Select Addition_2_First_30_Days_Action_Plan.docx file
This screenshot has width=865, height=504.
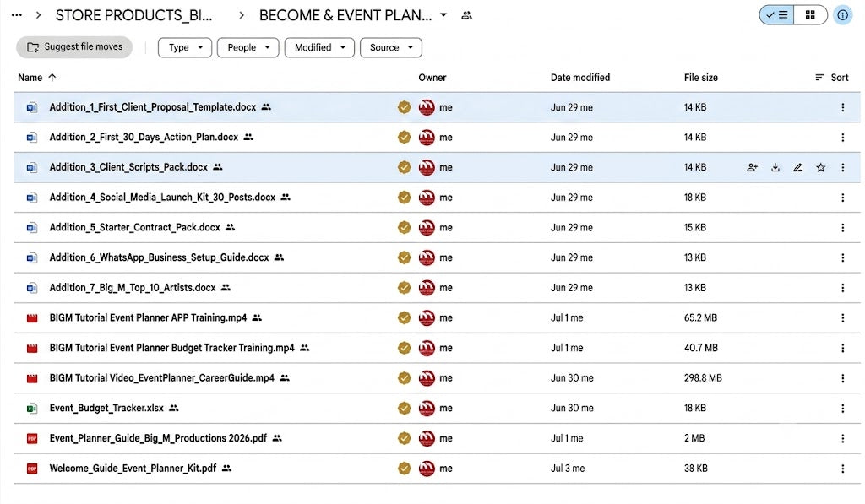[x=437, y=138]
